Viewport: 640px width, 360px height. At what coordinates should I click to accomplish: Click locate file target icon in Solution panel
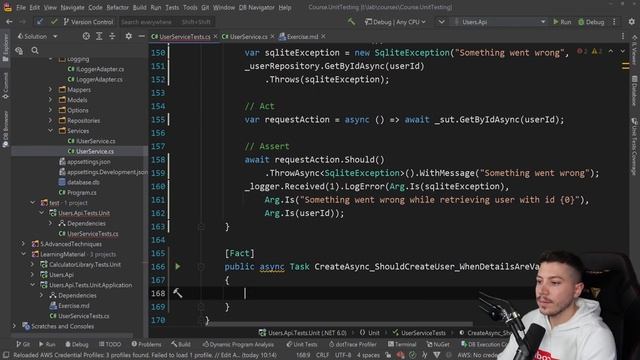coord(86,36)
